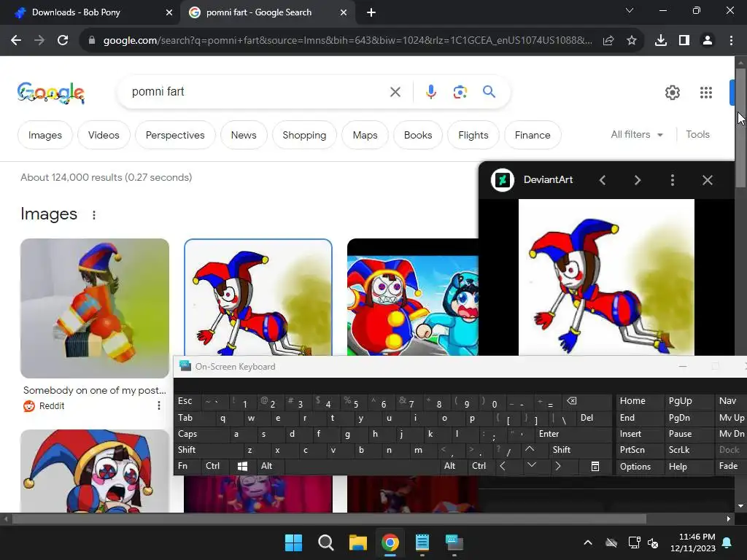Open the Google apps grid

pos(706,93)
